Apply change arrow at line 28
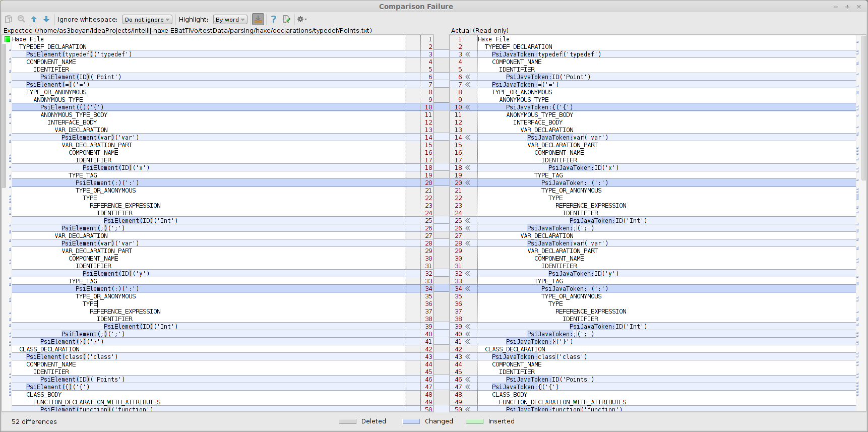The width and height of the screenshot is (868, 432). 468,243
